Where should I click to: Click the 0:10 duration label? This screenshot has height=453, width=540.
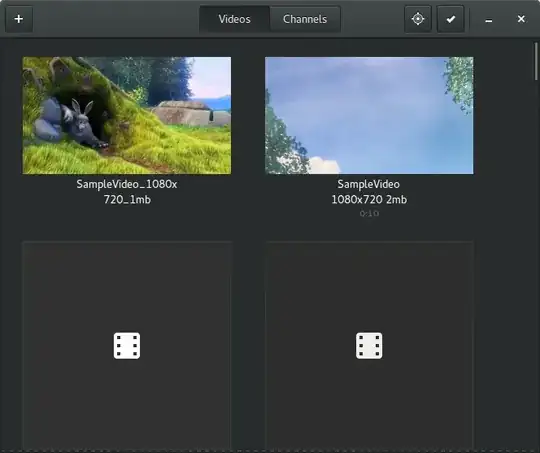pos(369,214)
